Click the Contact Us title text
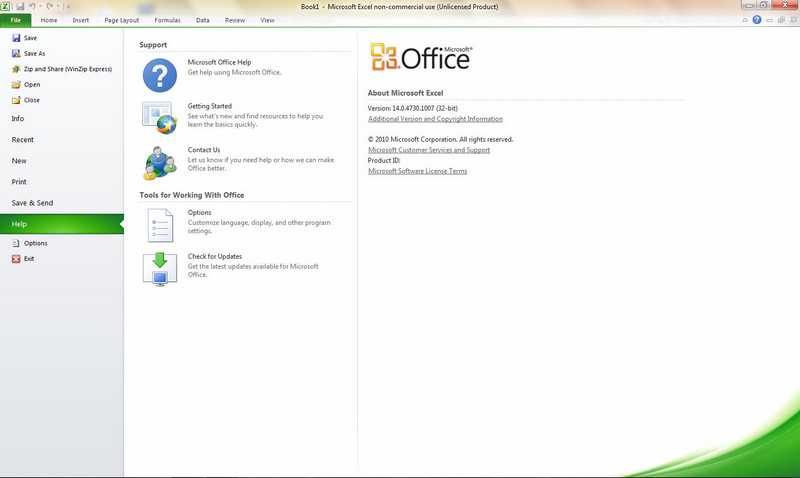Image resolution: width=800 pixels, height=478 pixels. (x=204, y=150)
